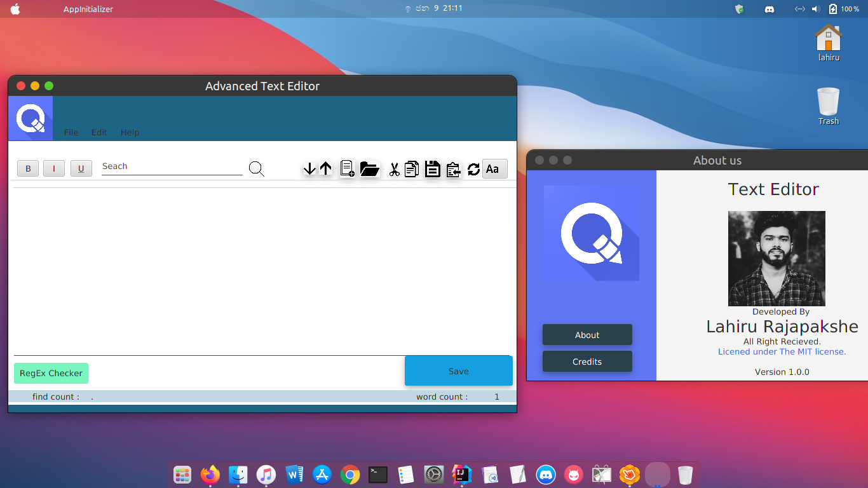Image resolution: width=868 pixels, height=488 pixels.
Task: Open a file using the folder icon
Action: click(x=370, y=168)
